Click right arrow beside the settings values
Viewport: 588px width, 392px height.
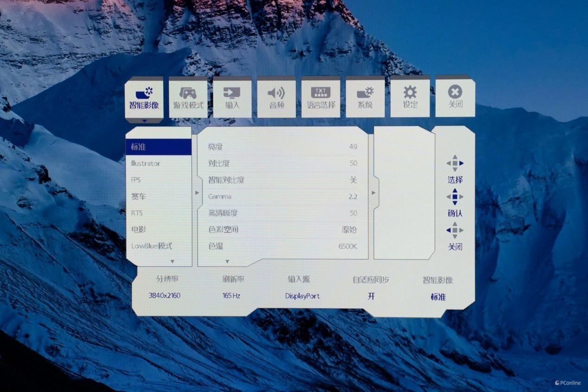(373, 193)
